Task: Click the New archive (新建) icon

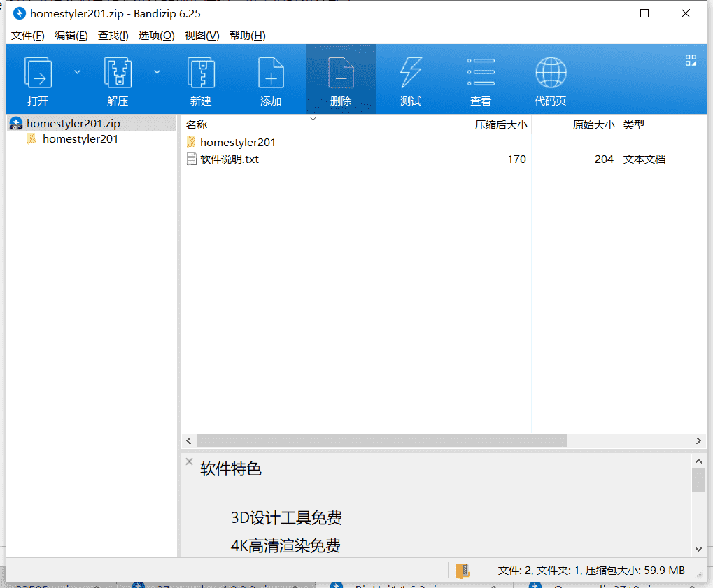Action: tap(201, 73)
